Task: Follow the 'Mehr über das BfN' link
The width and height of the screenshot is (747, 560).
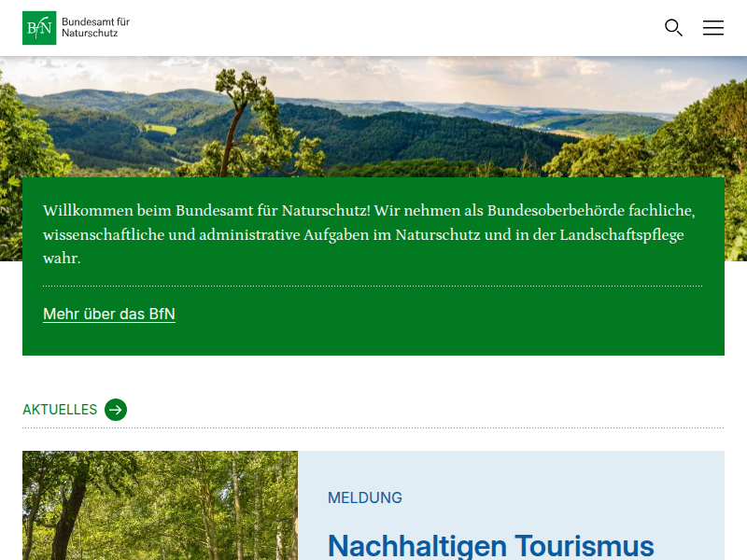Action: 109,314
